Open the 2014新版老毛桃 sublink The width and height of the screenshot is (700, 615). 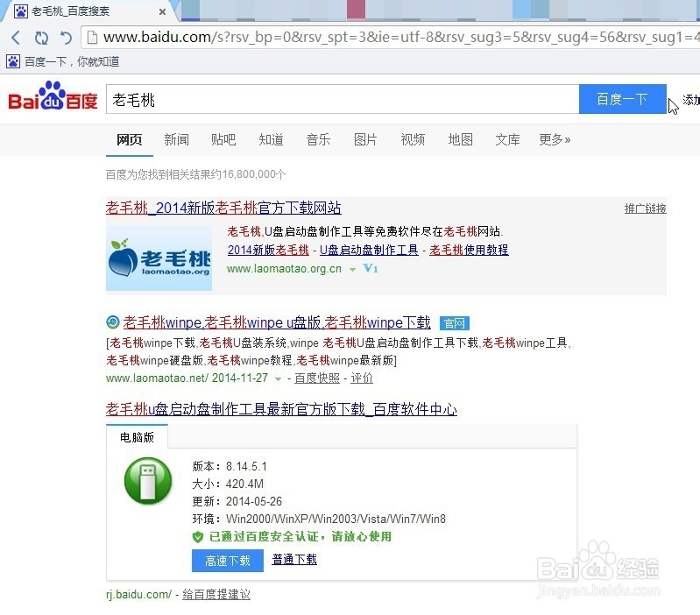268,250
